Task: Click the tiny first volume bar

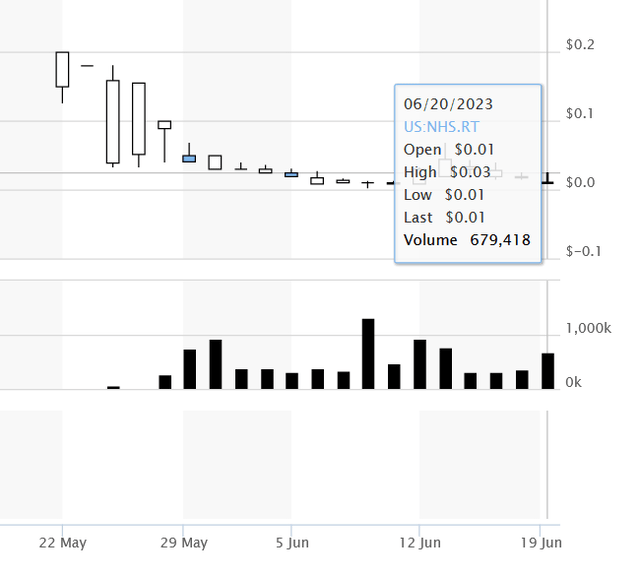Action: (113, 388)
